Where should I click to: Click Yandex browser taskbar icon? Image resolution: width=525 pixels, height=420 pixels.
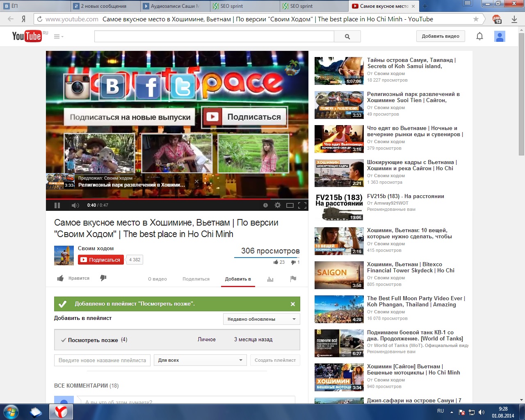(61, 411)
